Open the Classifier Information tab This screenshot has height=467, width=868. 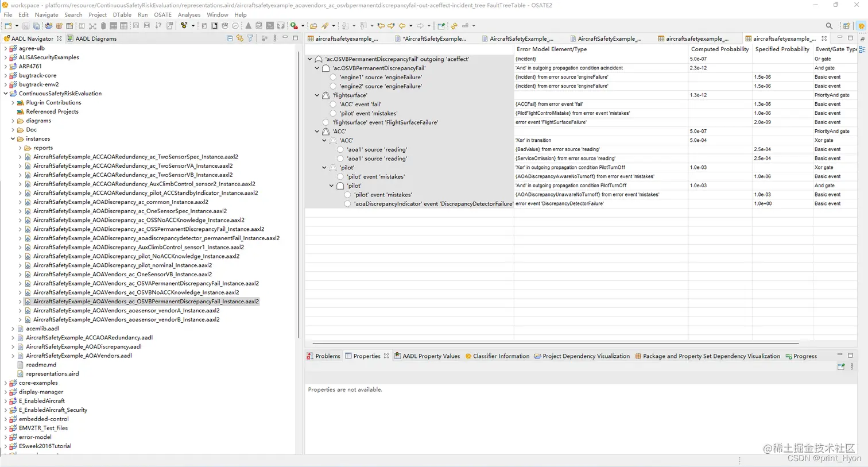click(x=497, y=356)
